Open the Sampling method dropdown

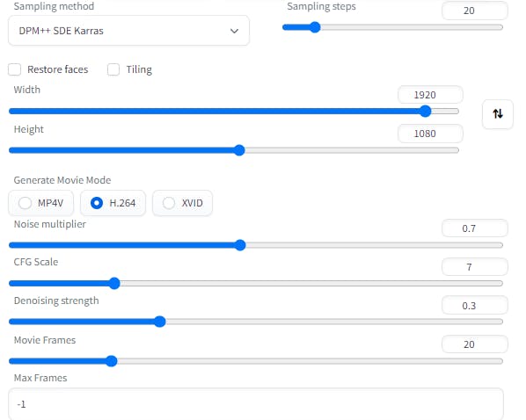tap(128, 31)
